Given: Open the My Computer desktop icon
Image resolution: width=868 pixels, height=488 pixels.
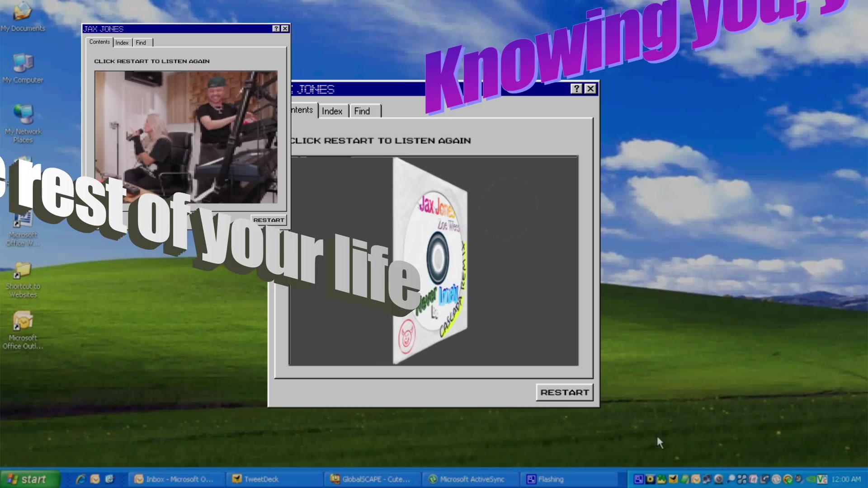Looking at the screenshot, I should click(x=23, y=68).
